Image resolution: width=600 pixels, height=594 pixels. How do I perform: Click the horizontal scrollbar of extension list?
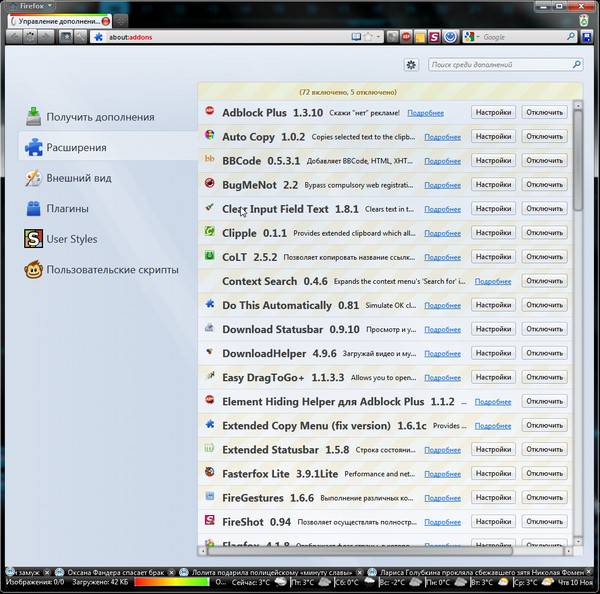pos(359,551)
